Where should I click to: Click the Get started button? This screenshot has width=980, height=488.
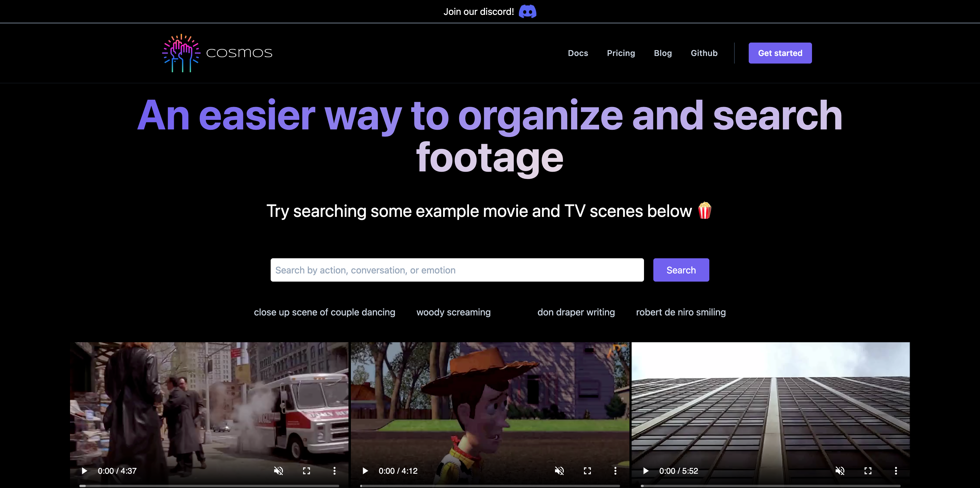(x=780, y=53)
